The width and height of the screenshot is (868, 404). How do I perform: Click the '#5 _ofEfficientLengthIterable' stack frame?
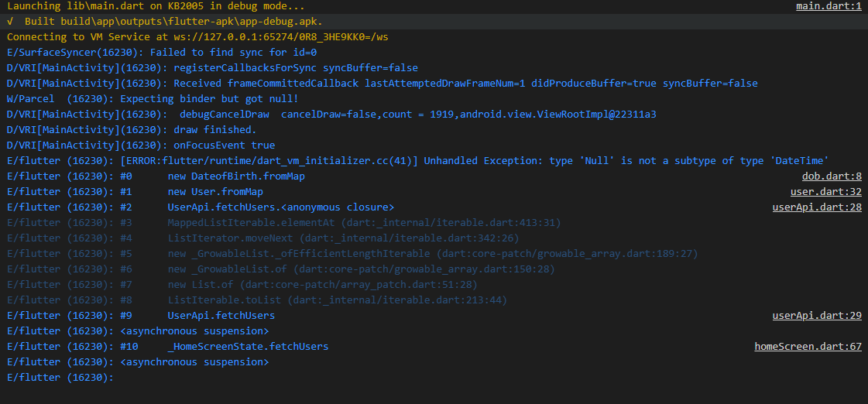pyautogui.click(x=352, y=254)
